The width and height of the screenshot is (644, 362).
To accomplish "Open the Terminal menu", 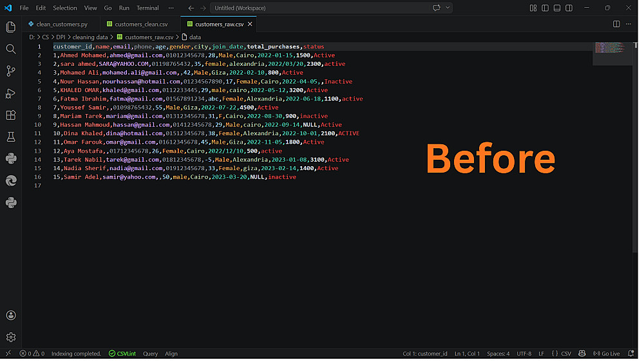I will tap(149, 8).
